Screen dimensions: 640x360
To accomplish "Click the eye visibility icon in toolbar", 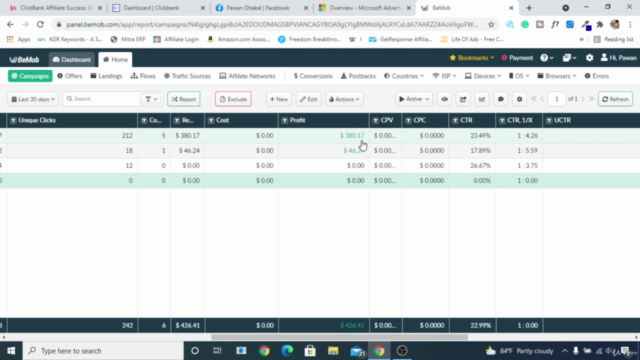I will (x=444, y=99).
